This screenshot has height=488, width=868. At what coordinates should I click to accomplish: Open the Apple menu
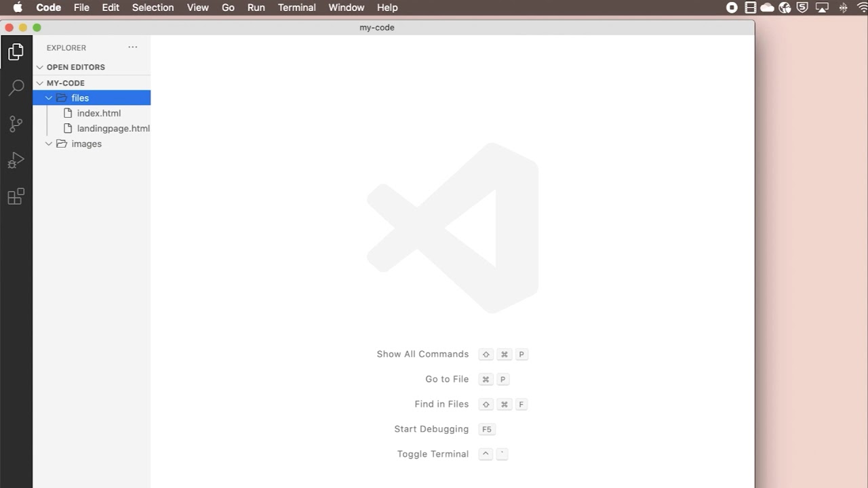coord(18,7)
